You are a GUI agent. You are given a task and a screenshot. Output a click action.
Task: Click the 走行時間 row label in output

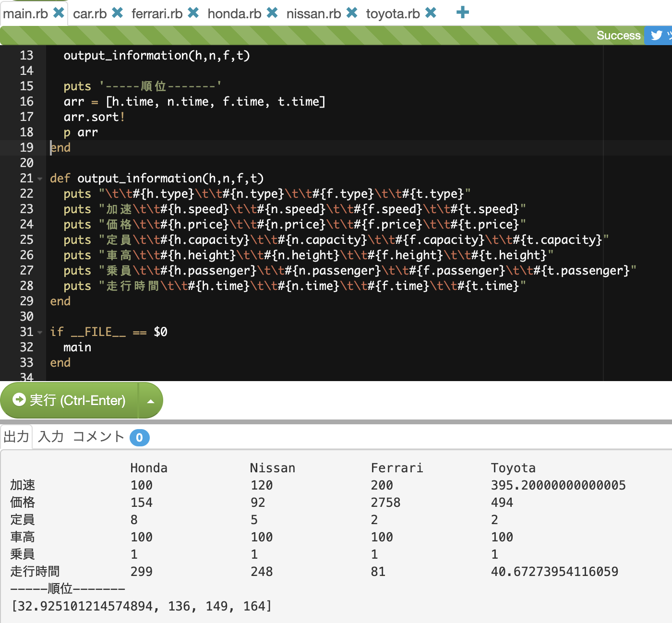[35, 572]
